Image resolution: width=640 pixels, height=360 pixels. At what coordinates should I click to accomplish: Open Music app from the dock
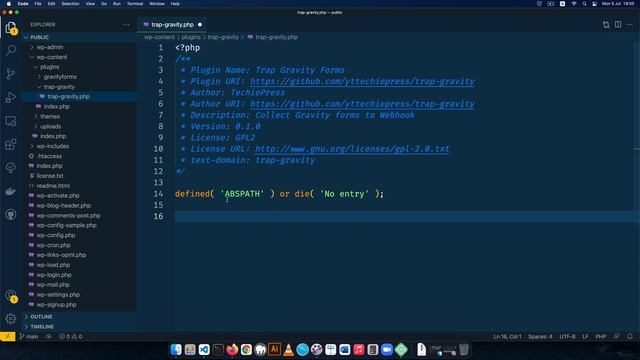(x=359, y=350)
